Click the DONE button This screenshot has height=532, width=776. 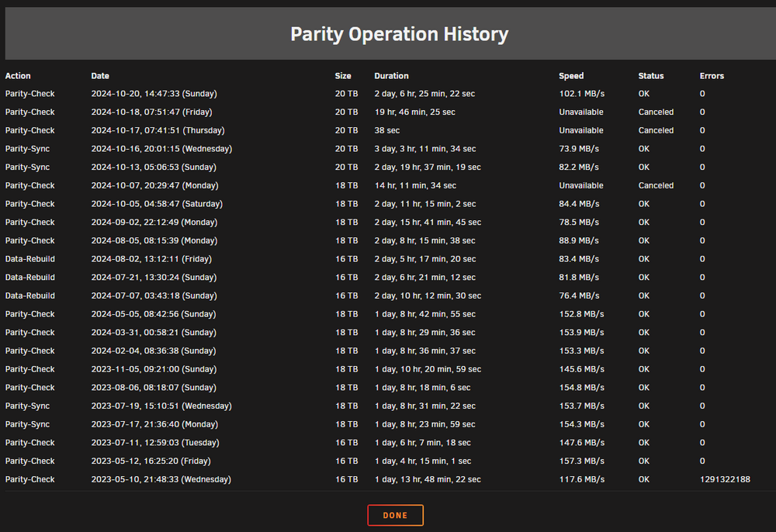pos(395,515)
